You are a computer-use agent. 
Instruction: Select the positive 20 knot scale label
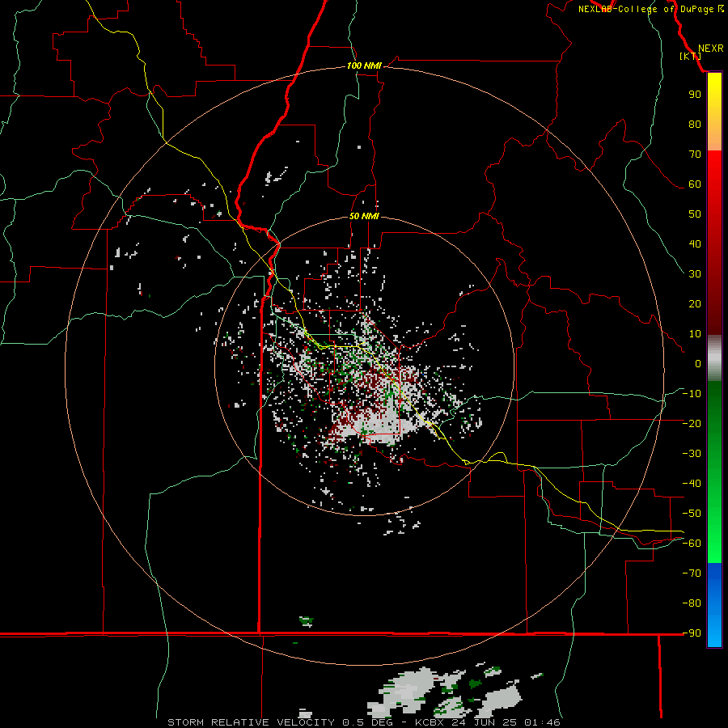(x=695, y=304)
